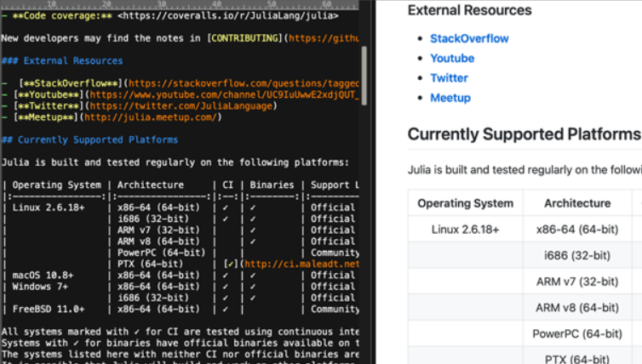Click 'Binaries' column header in editor
The image size is (642, 364).
[x=272, y=185]
